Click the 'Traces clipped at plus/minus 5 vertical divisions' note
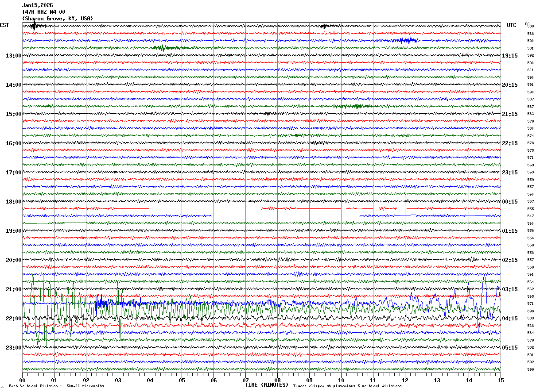 pos(347,386)
